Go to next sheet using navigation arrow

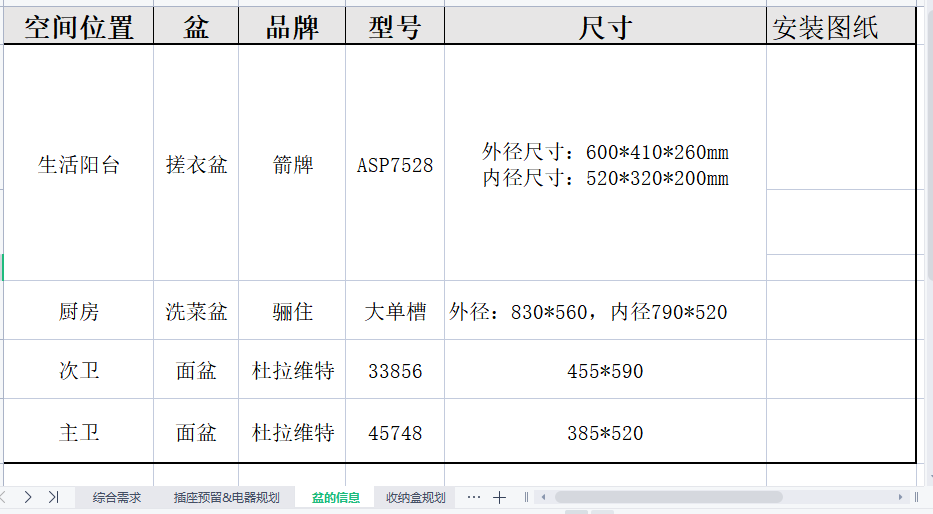(28, 497)
